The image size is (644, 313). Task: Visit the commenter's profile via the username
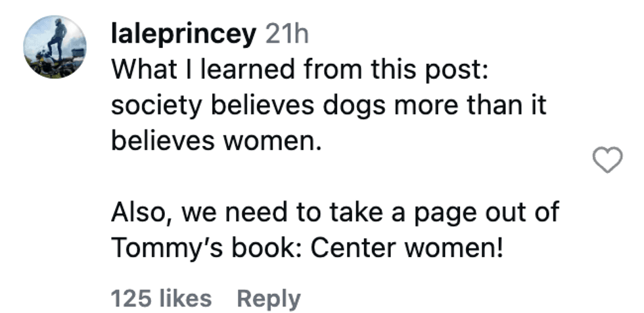[x=183, y=34]
